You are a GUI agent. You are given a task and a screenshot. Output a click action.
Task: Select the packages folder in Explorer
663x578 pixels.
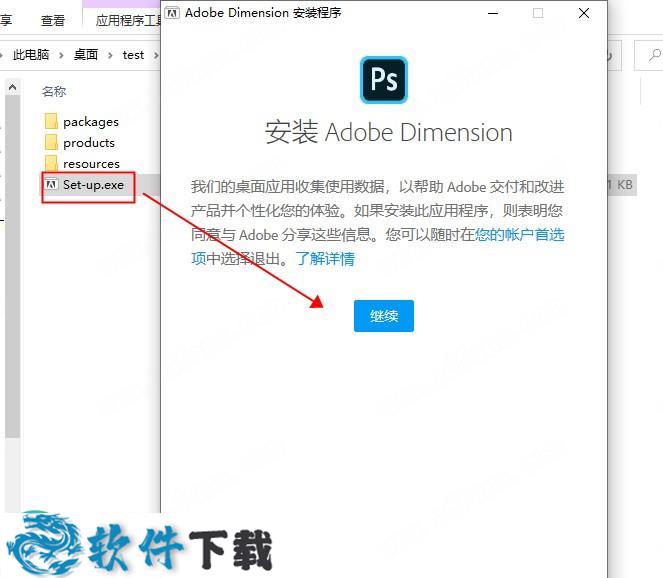pyautogui.click(x=91, y=122)
